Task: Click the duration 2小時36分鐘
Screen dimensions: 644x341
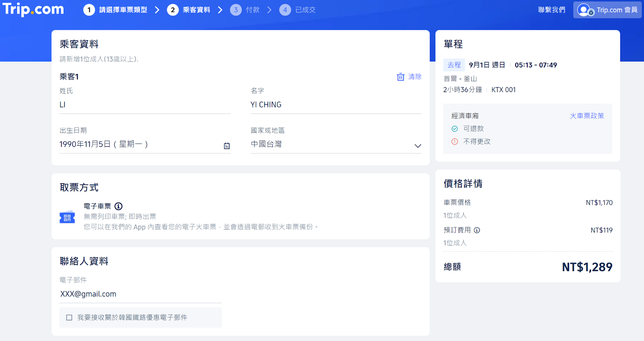Action: coord(462,90)
